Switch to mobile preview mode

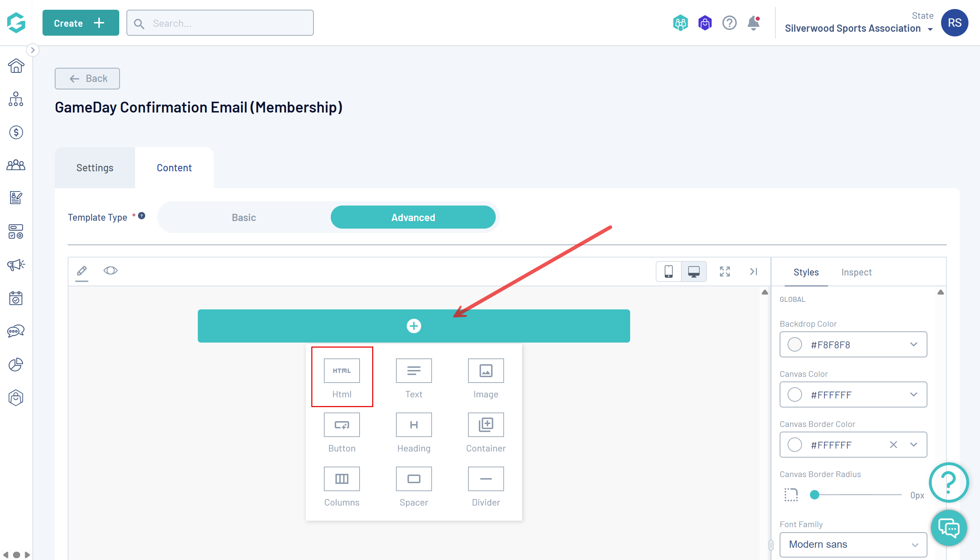(668, 272)
